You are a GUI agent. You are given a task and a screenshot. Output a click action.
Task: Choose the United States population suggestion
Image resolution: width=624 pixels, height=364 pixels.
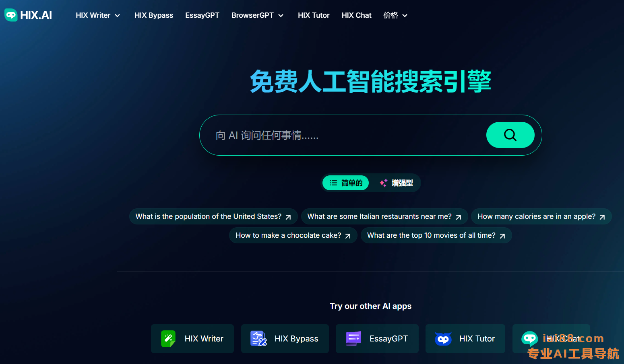pos(213,216)
